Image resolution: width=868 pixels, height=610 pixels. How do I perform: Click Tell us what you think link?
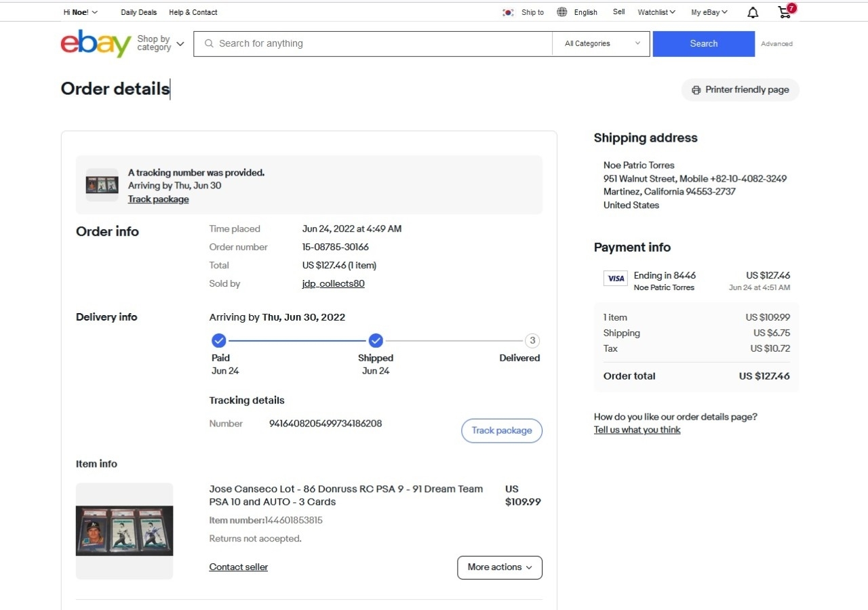[637, 430]
